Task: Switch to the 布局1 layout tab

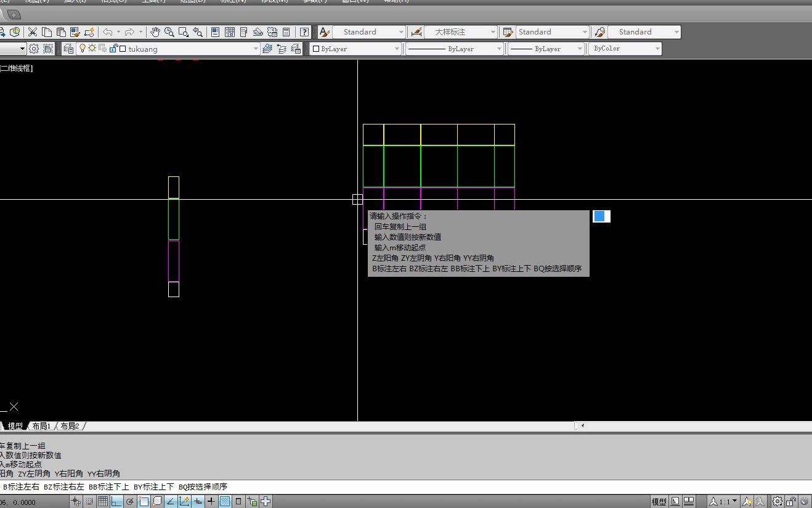Action: point(41,426)
